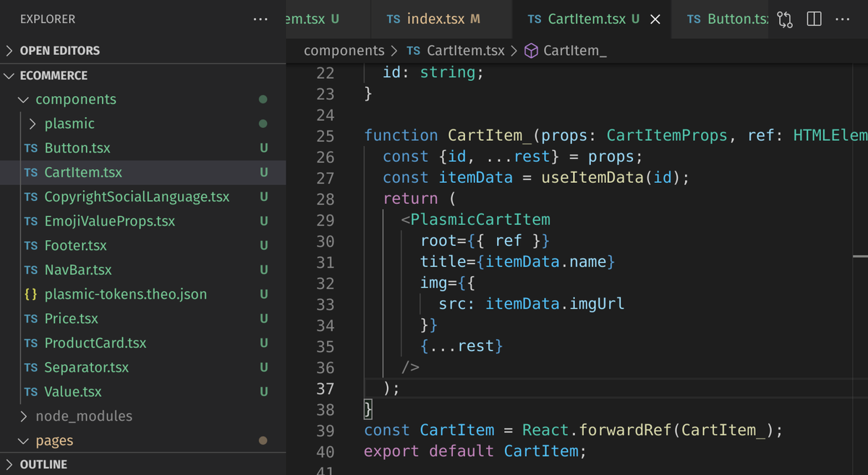Click TS file icon beside Footer.tsx
Viewport: 868px width, 475px height.
coord(31,246)
